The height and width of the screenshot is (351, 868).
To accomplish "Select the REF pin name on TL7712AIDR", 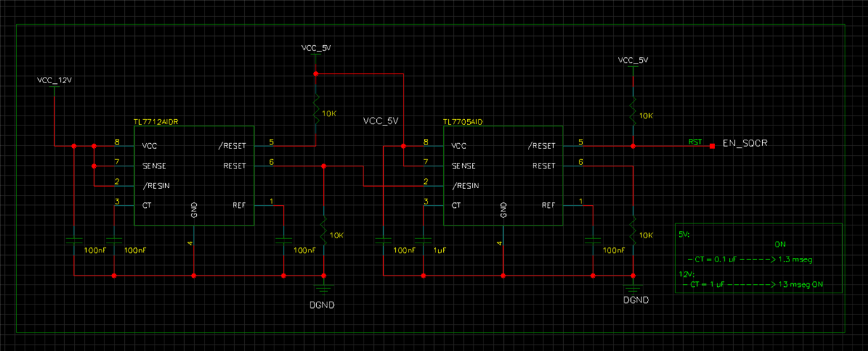I will point(239,206).
